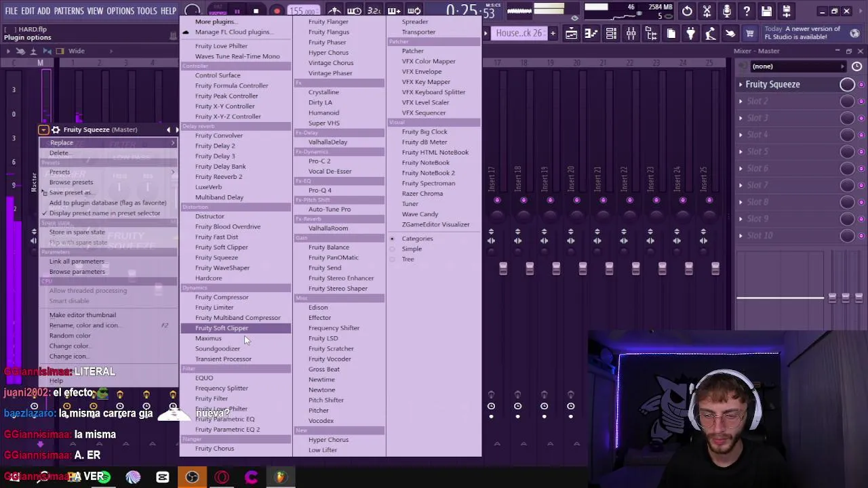Open the Presets submenu entry

tap(108, 171)
